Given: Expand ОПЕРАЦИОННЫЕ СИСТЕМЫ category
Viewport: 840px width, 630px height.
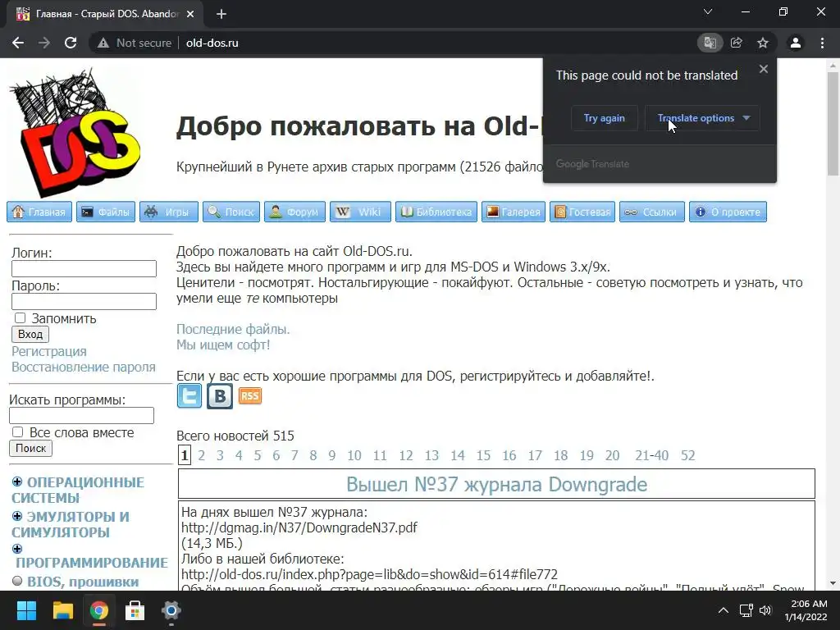Looking at the screenshot, I should 17,482.
